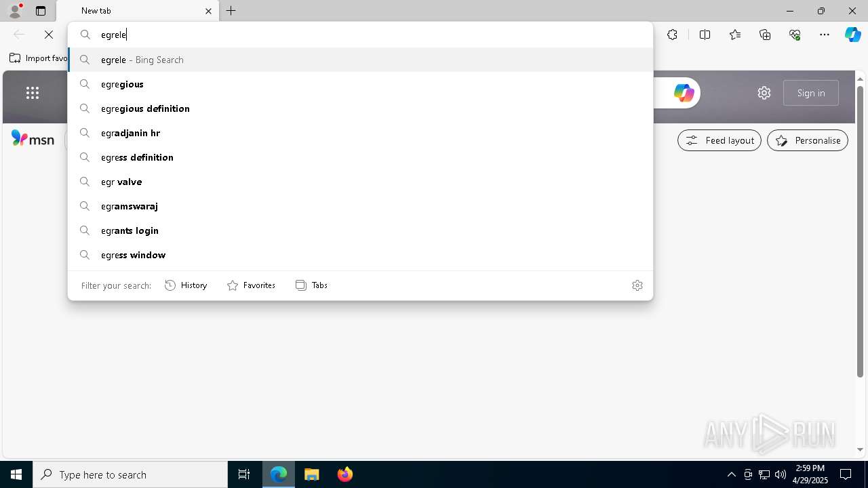Open Collections toolbar icon

tap(765, 35)
